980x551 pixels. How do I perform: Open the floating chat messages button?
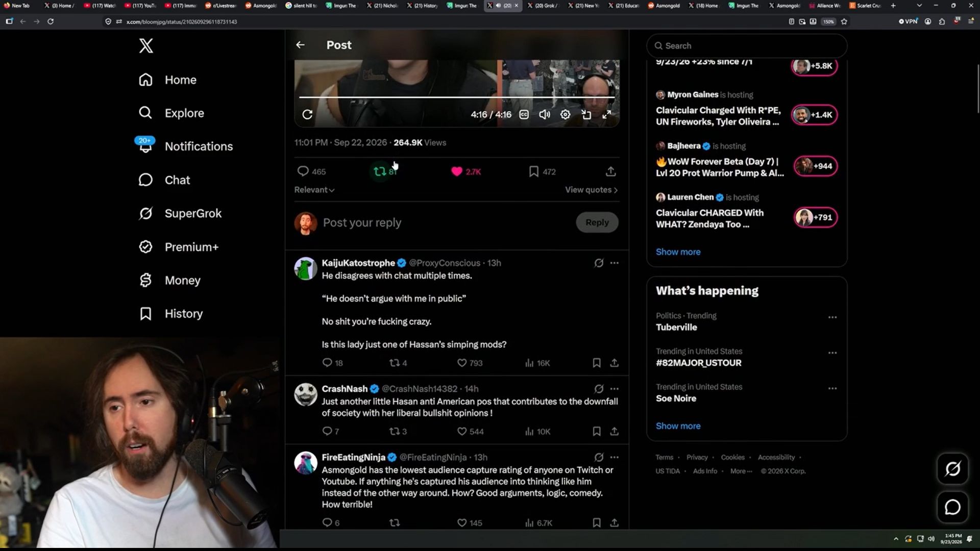coord(952,507)
